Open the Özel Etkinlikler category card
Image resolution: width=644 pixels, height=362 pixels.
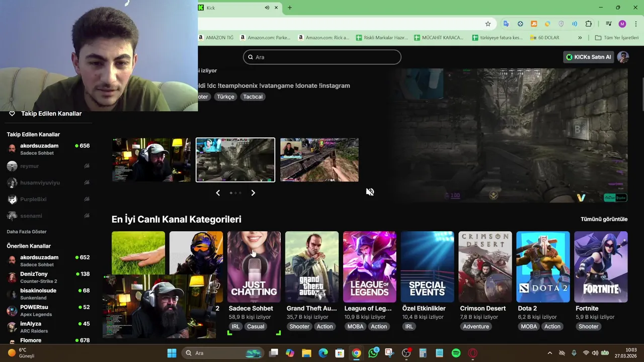[x=428, y=267]
